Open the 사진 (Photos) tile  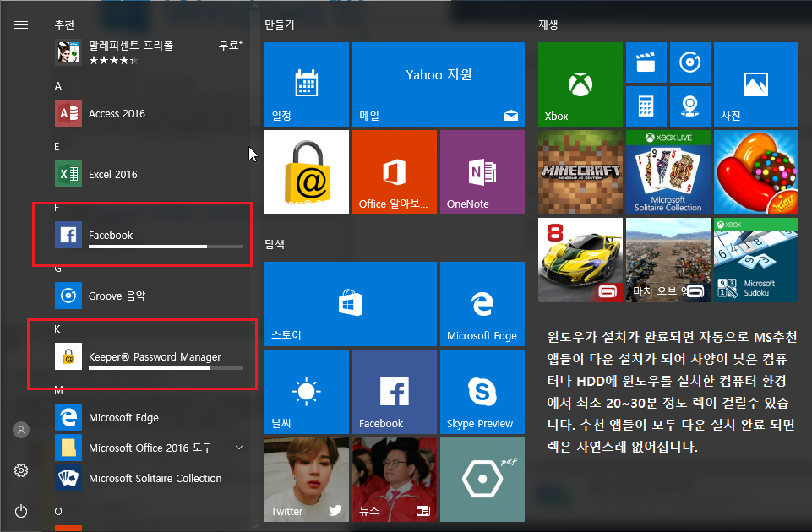tap(755, 84)
